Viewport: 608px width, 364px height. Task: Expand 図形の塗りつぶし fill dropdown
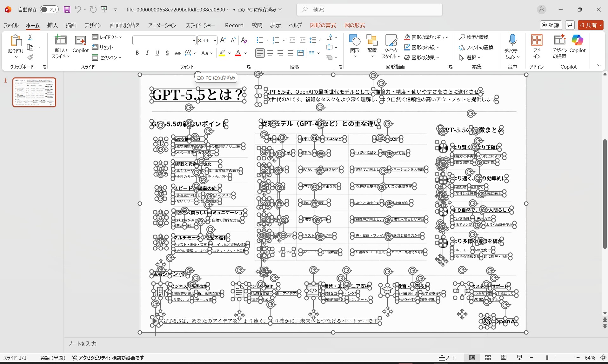coord(426,37)
